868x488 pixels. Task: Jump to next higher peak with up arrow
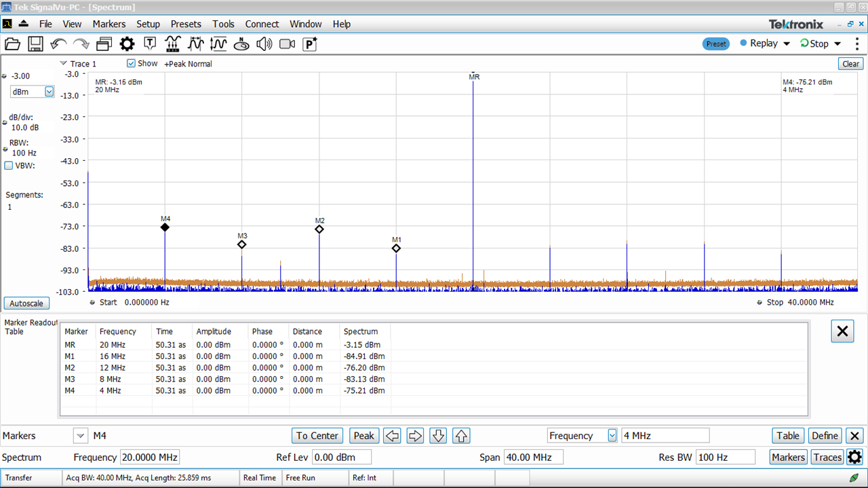[462, 436]
